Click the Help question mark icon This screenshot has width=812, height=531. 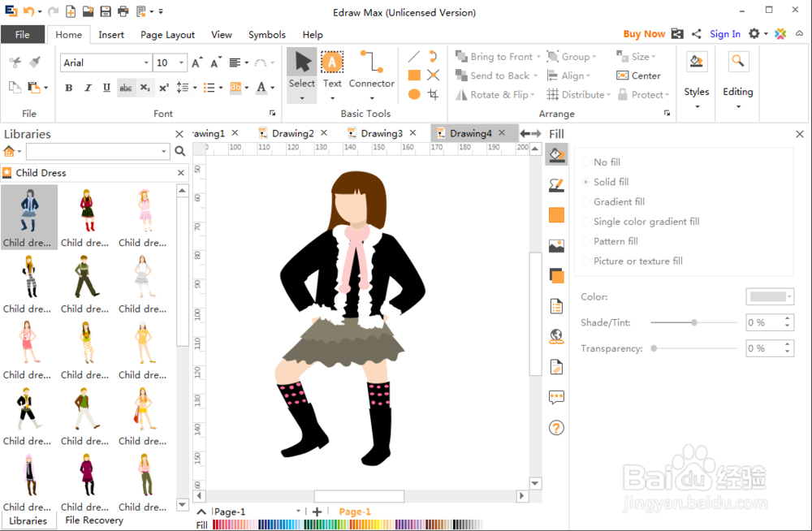[x=556, y=428]
